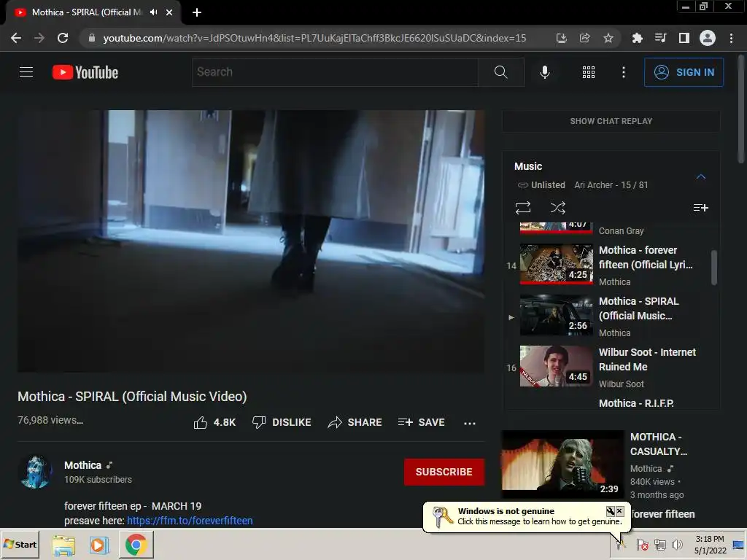Open Chrome media controls icon
Screen dimensions: 747x560
click(660, 38)
